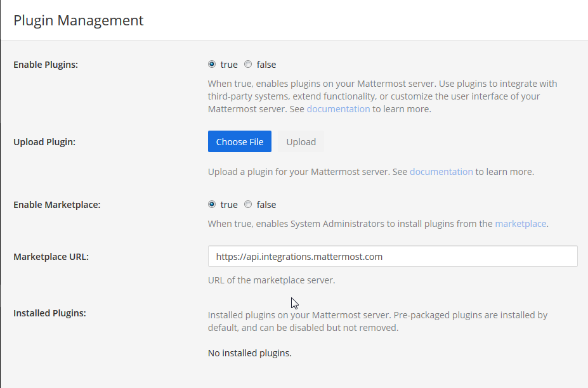Click the Marketplace URL label
Image resolution: width=588 pixels, height=388 pixels.
(51, 257)
